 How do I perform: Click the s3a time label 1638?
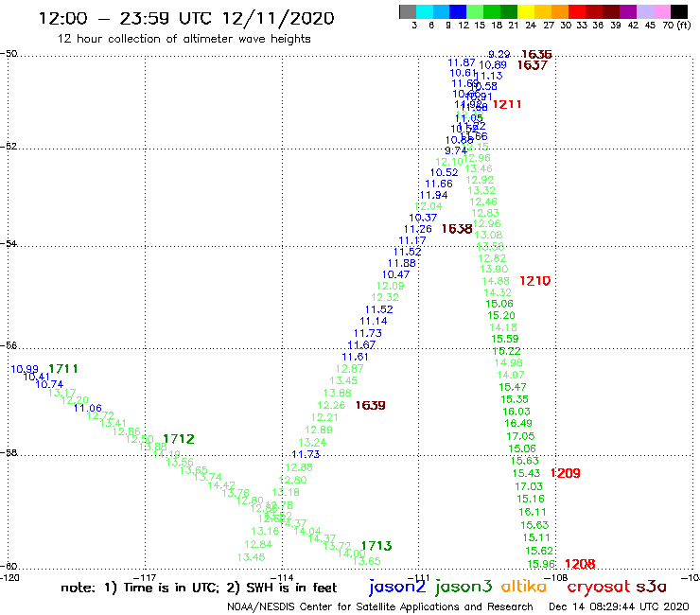tap(457, 229)
